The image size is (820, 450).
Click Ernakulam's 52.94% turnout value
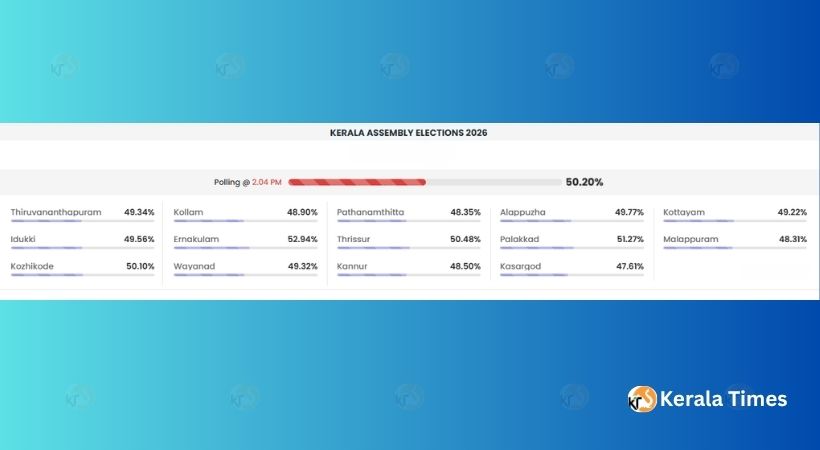(302, 239)
